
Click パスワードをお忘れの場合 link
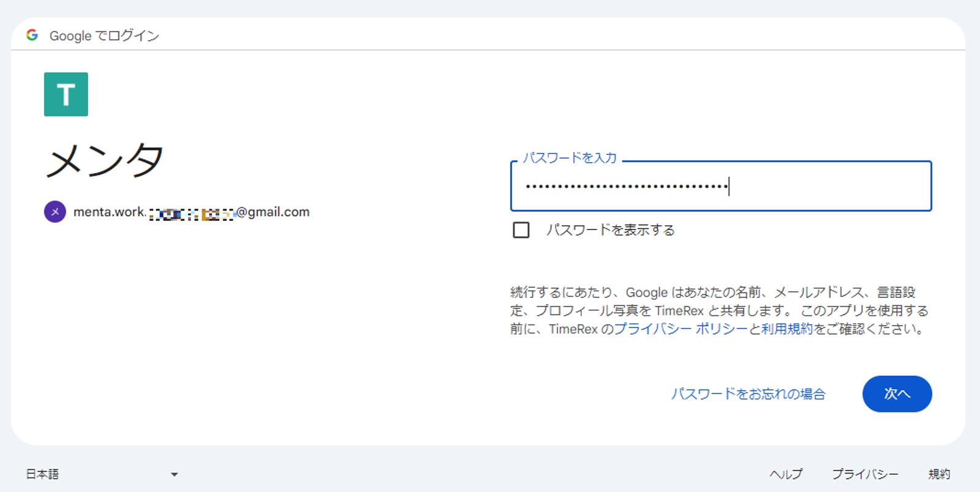coord(748,394)
